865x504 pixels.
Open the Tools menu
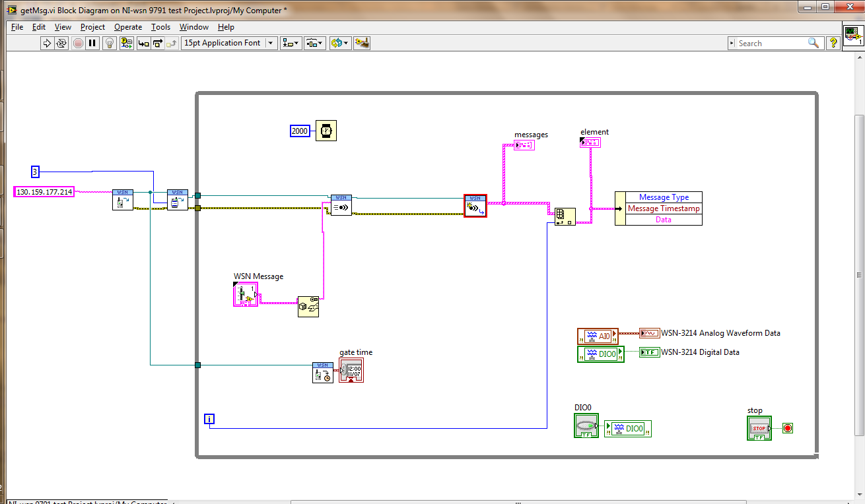160,27
